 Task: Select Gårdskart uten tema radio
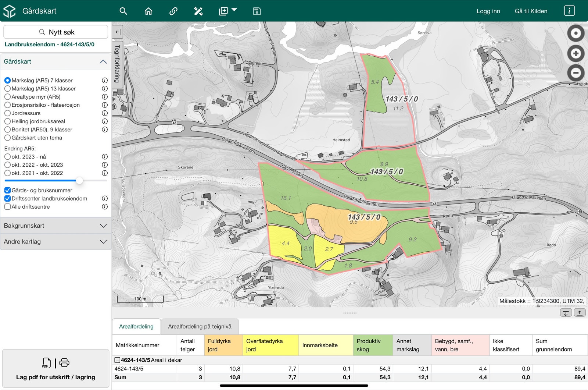click(x=7, y=138)
